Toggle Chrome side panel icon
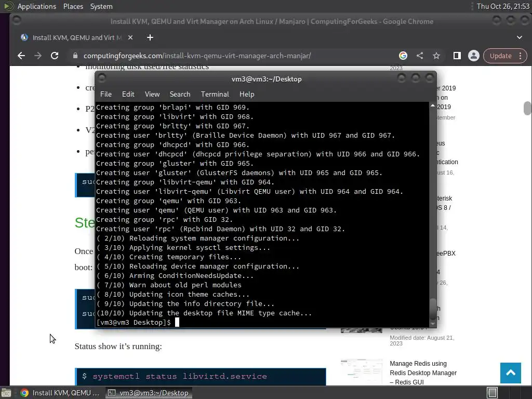 (x=457, y=56)
